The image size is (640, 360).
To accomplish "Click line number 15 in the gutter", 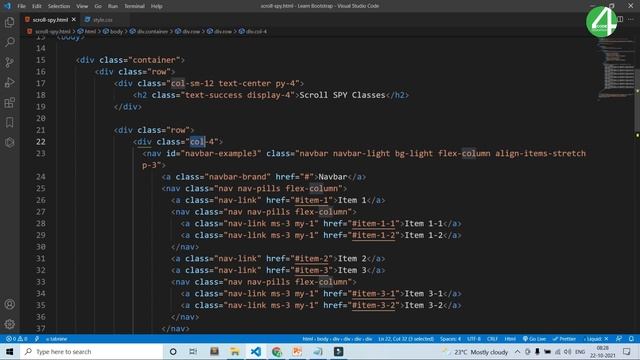I will click(x=41, y=60).
